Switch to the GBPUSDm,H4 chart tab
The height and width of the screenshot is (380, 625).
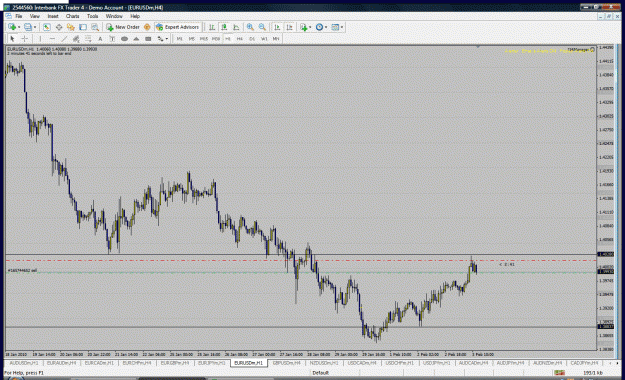[x=287, y=363]
